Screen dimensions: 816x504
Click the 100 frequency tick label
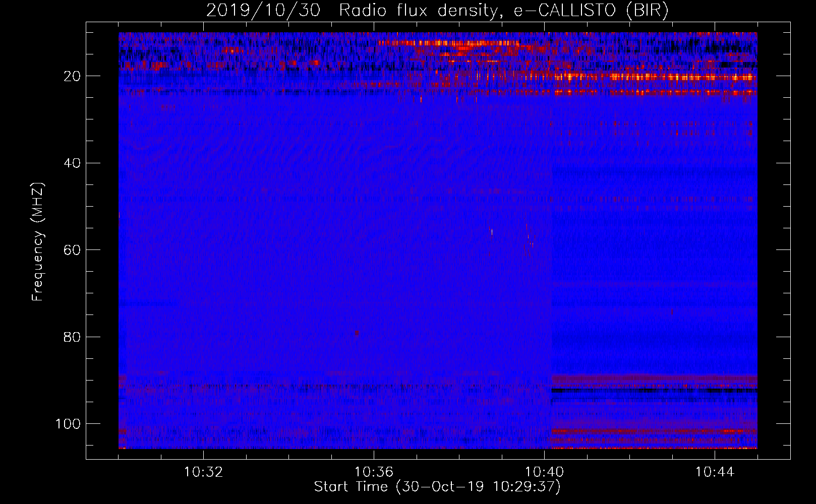[x=68, y=424]
